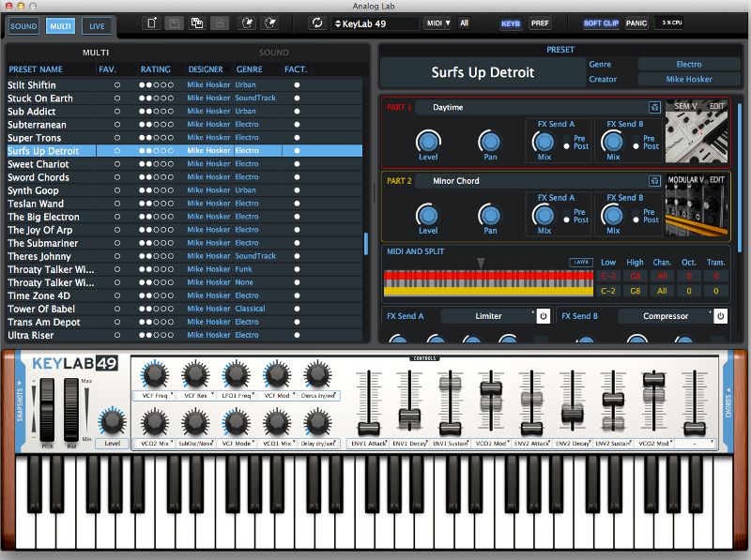
Task: Open the ENV1 Attack fader assignment dropdown
Action: coord(369,444)
